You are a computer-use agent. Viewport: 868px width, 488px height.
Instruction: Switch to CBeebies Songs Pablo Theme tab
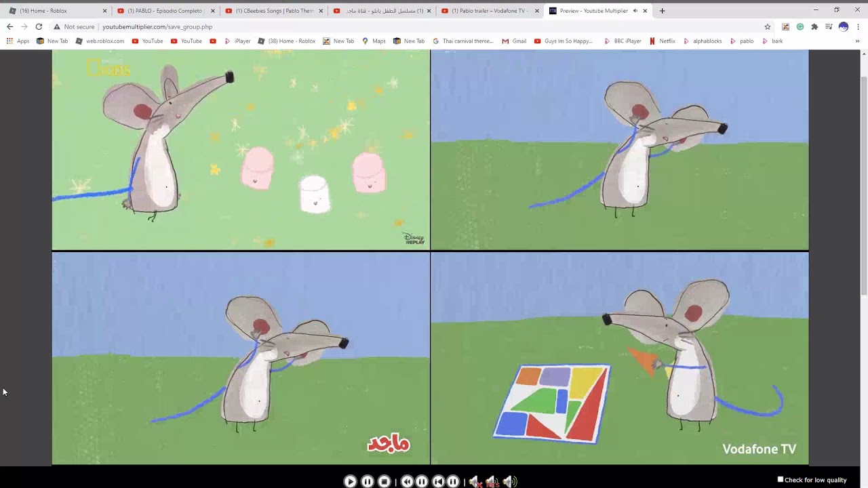tap(274, 11)
